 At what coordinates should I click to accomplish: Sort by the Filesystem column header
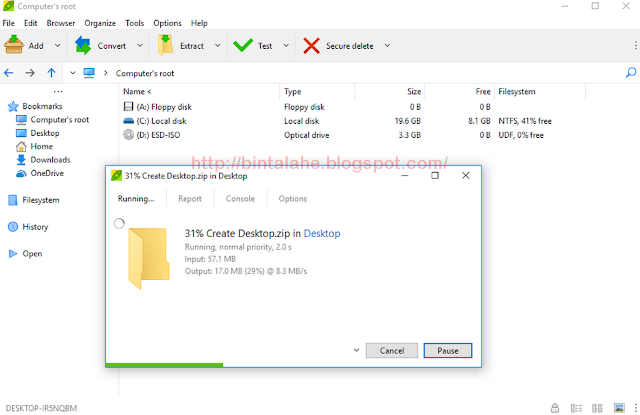click(517, 92)
